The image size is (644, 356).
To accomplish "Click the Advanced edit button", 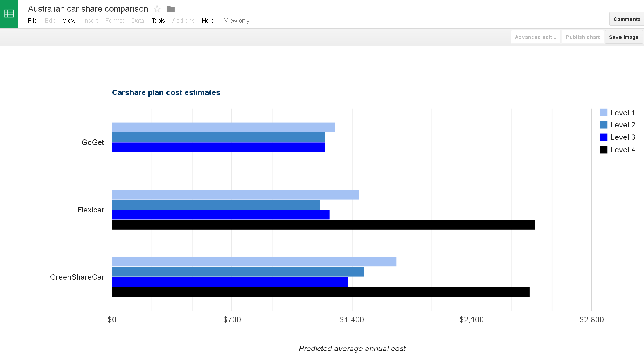I will click(536, 37).
